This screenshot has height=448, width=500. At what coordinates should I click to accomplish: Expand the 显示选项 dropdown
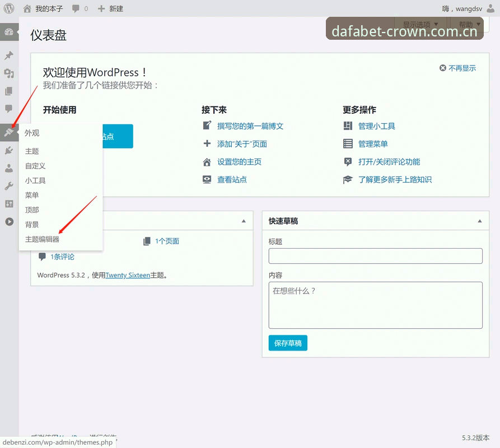click(x=420, y=25)
